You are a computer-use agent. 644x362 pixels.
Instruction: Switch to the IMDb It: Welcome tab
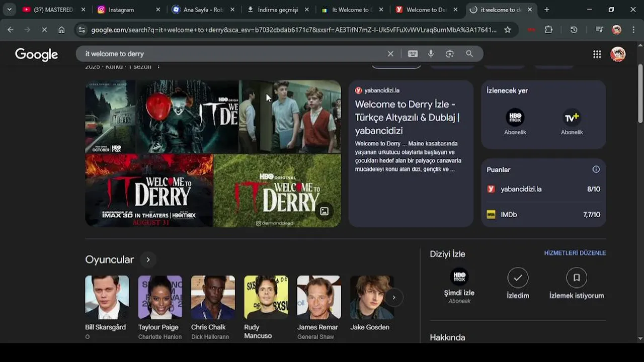point(352,10)
